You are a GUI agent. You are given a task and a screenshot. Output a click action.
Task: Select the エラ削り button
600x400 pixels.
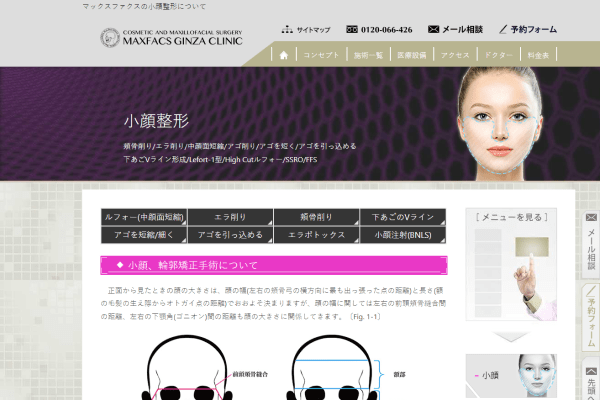230,217
